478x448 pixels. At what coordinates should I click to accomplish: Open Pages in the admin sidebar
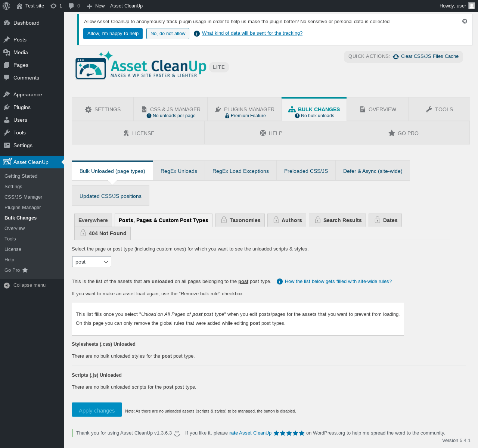point(32,65)
